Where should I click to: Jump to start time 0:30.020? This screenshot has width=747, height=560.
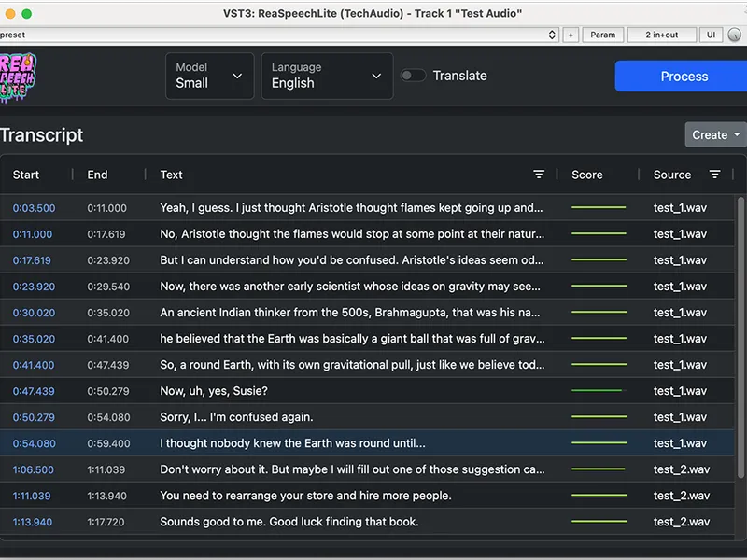[34, 313]
